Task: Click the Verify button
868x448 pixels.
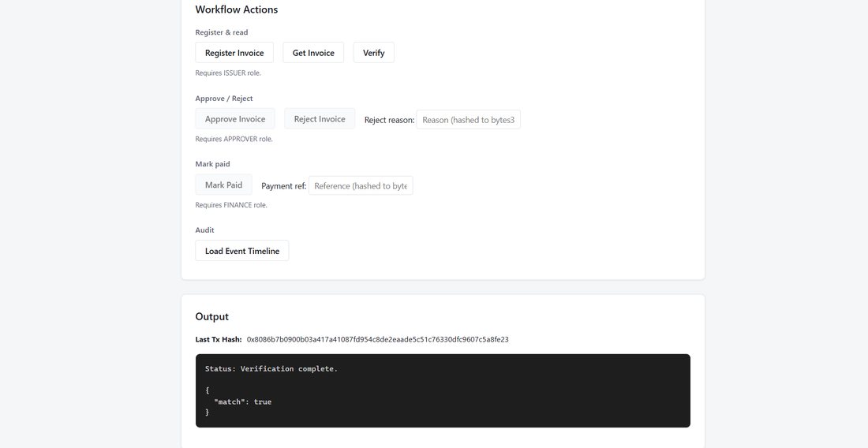Action: pos(374,53)
